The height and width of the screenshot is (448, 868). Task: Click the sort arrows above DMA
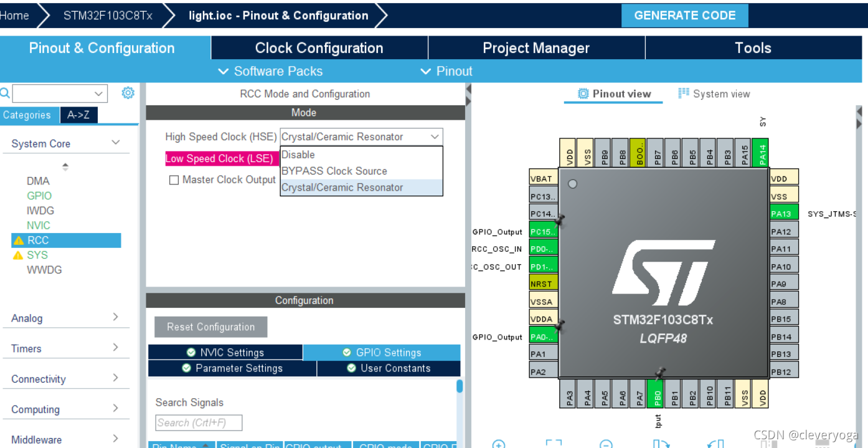[x=65, y=167]
